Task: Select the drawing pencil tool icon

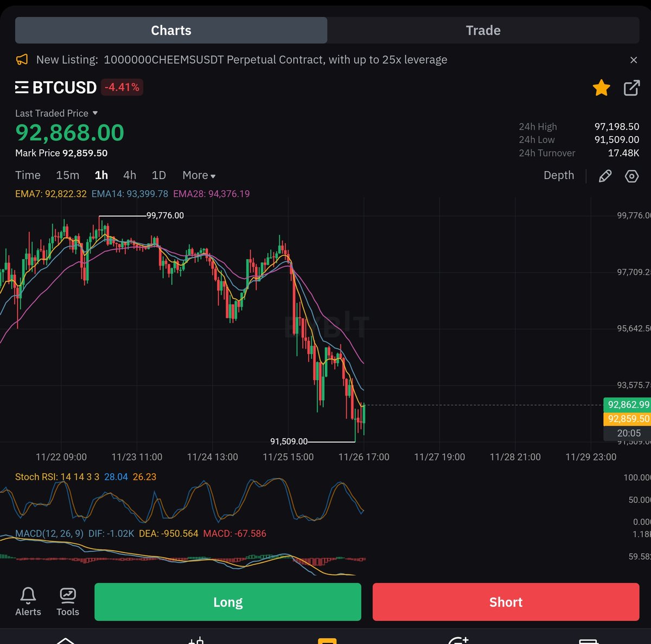Action: [605, 176]
